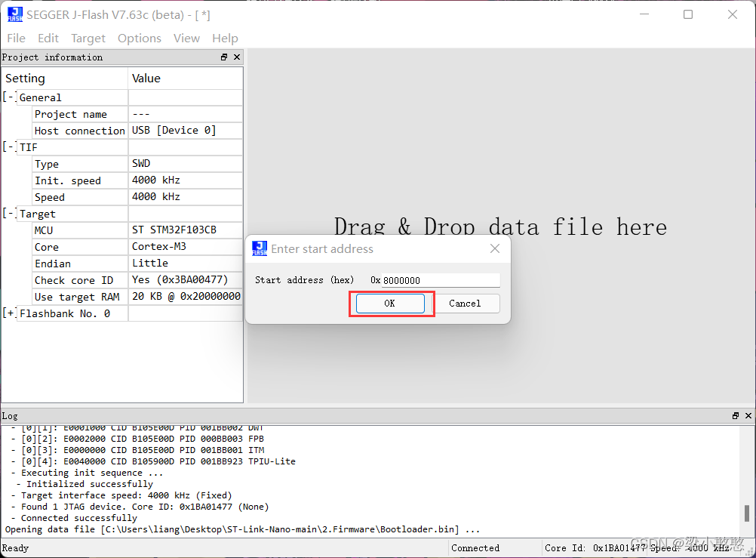Minimize the J-Flash window
Viewport: 756px width, 558px height.
pyautogui.click(x=644, y=14)
